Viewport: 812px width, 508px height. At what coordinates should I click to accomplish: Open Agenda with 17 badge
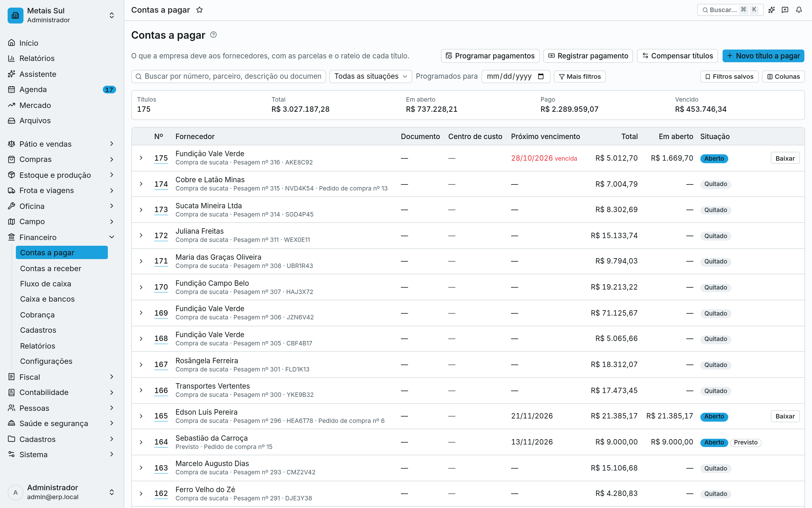(x=62, y=89)
